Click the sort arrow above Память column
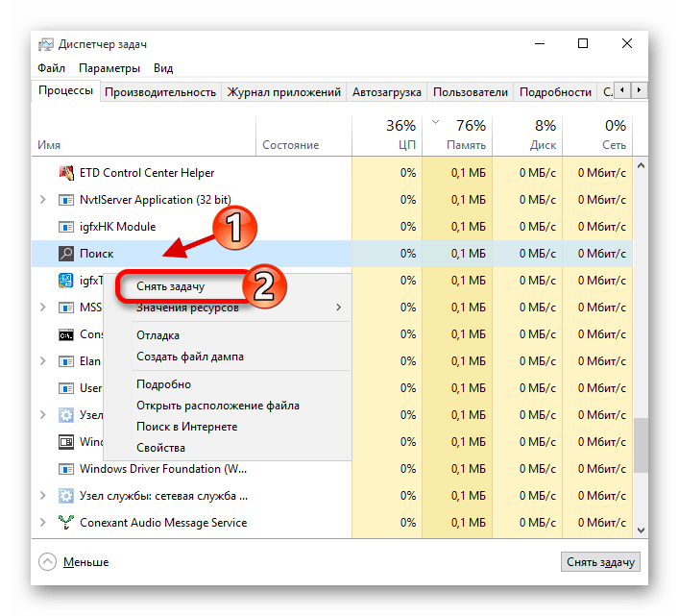 coord(436,122)
